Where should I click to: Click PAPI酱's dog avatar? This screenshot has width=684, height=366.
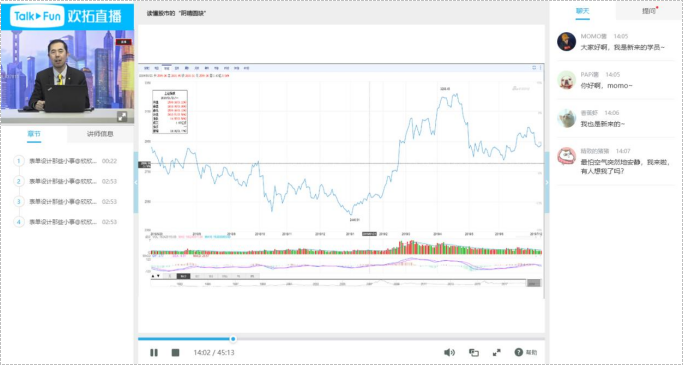(x=567, y=80)
